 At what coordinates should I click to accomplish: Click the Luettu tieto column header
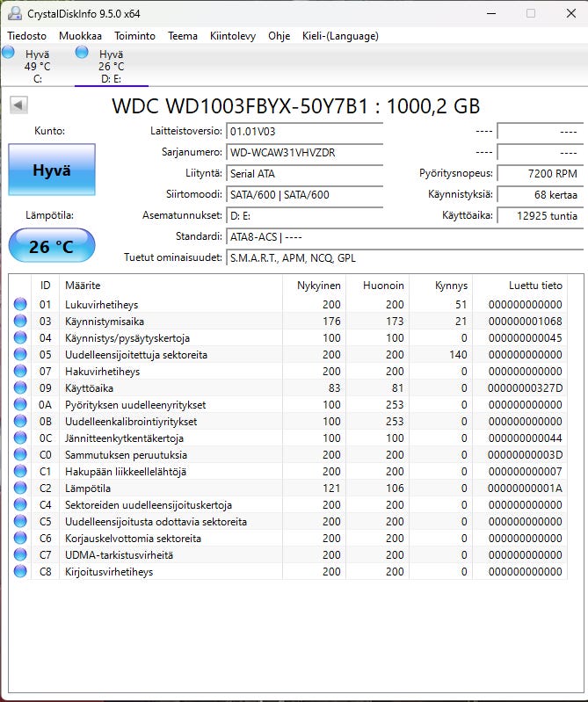520,286
